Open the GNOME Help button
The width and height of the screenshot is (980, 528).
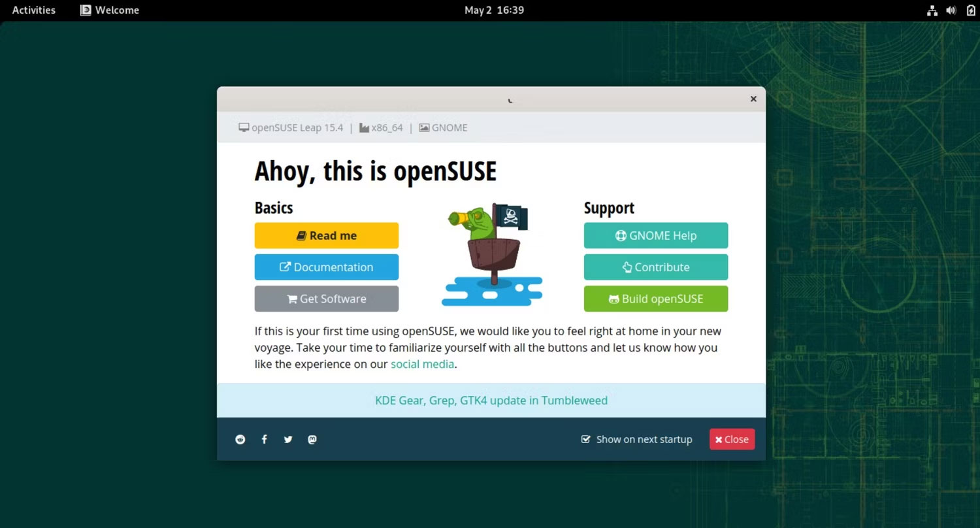656,236
